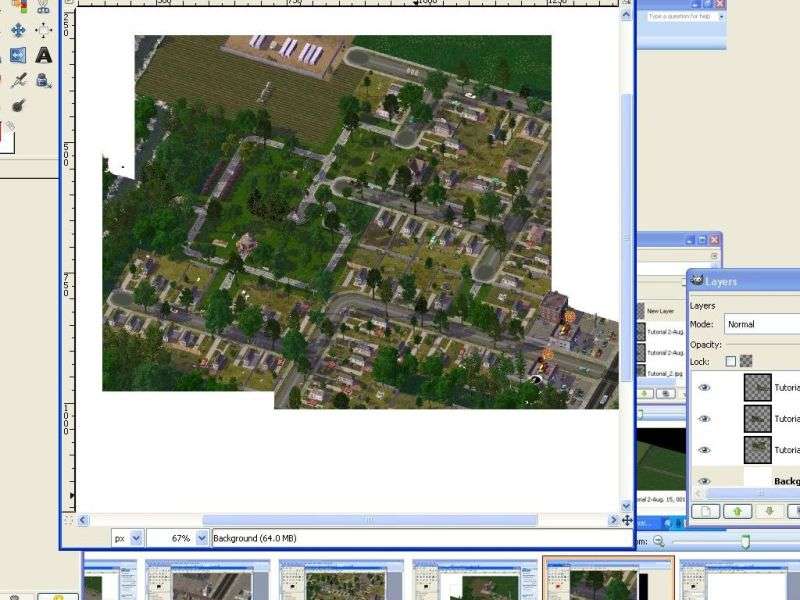
Task: Click the navigation cross icon at canvas corner
Action: pos(627,520)
